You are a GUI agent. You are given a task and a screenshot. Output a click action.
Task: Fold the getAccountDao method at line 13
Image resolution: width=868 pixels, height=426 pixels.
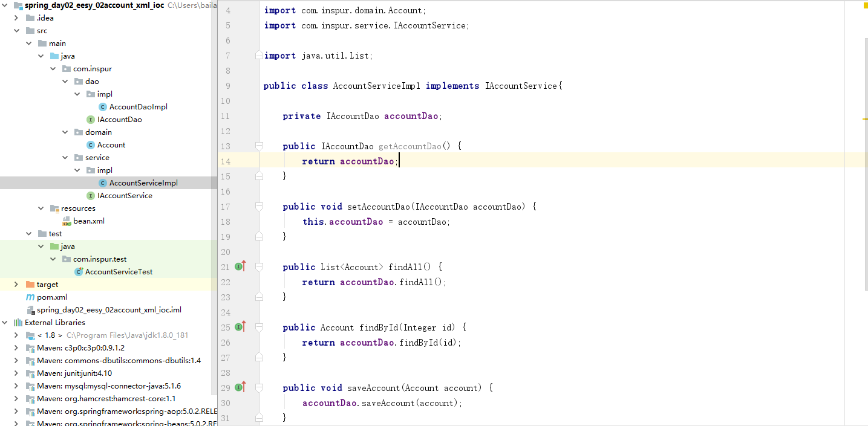(259, 146)
